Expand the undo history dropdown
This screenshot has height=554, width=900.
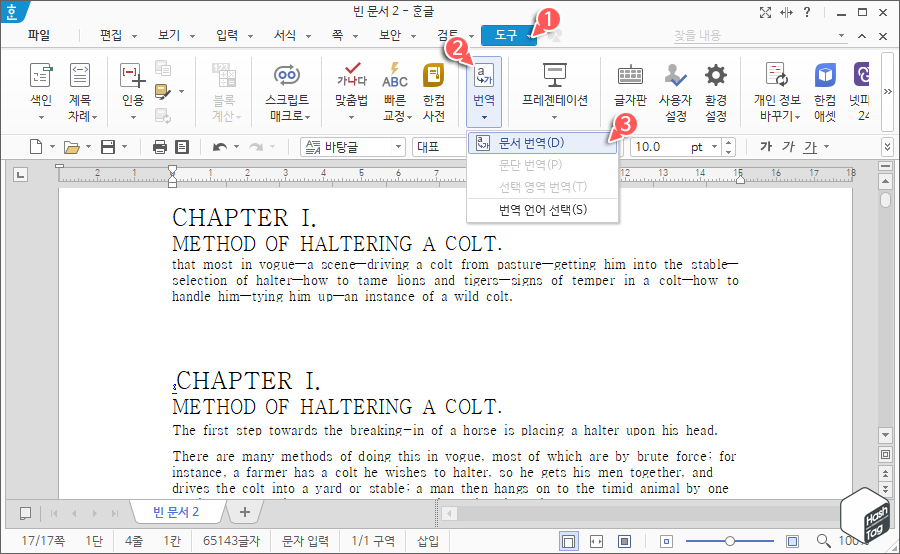[x=236, y=147]
